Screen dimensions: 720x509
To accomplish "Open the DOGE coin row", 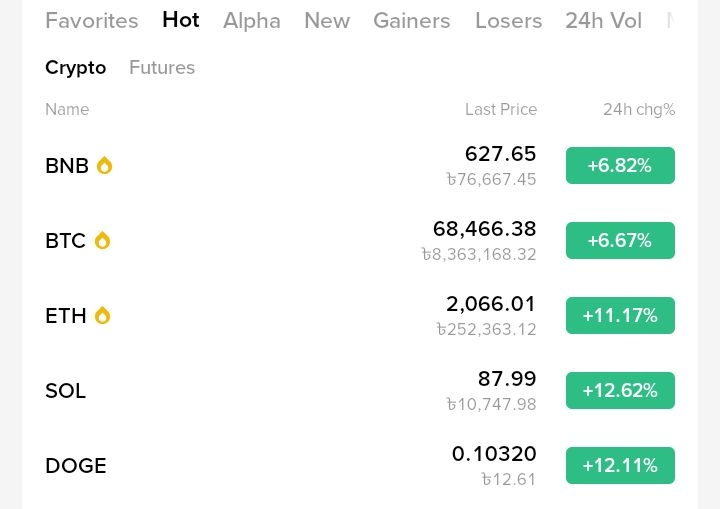I will 76,466.
